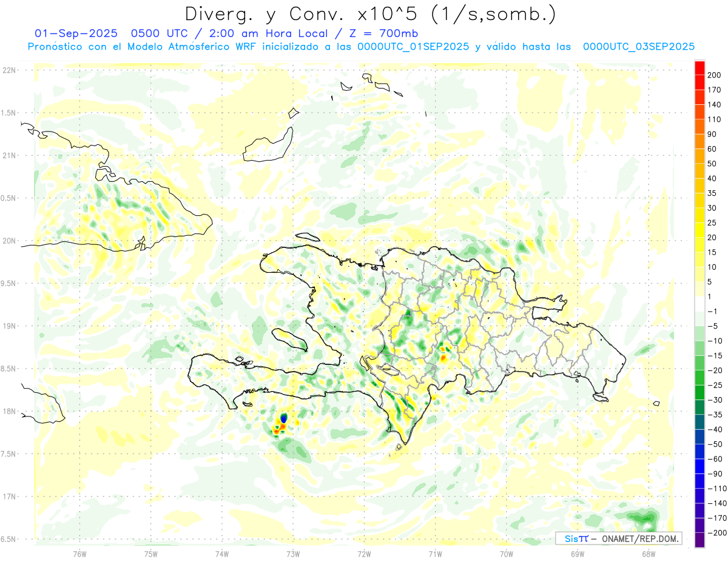Screen dimensions: 728x562
Task: Click the colorbar value '-60'
Action: [x=715, y=459]
